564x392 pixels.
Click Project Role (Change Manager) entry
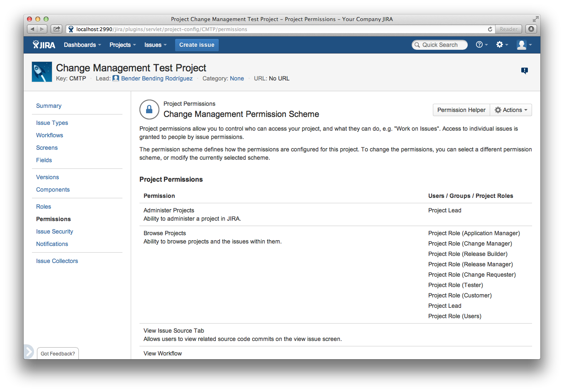470,243
